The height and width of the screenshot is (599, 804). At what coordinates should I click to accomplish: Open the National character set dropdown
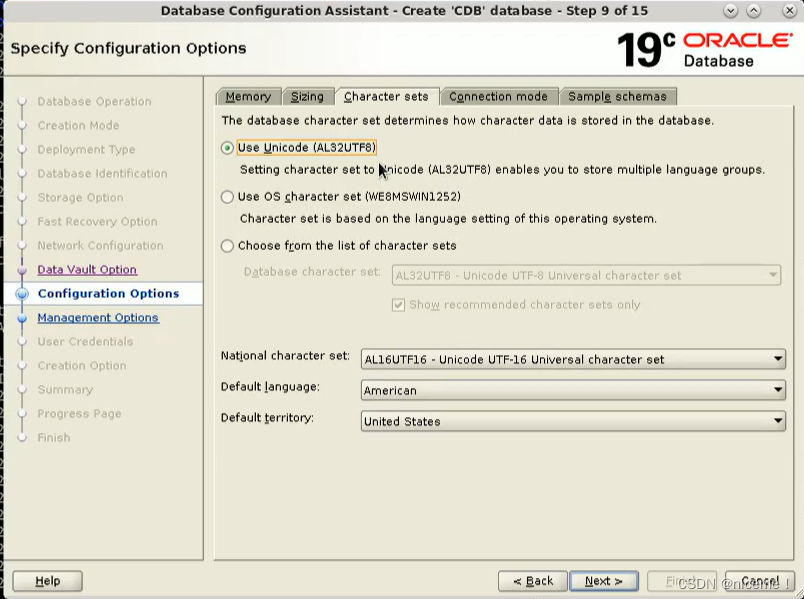(777, 359)
